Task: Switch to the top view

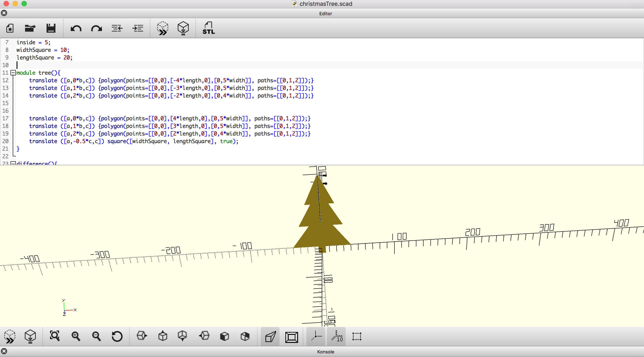Action: pos(163,336)
